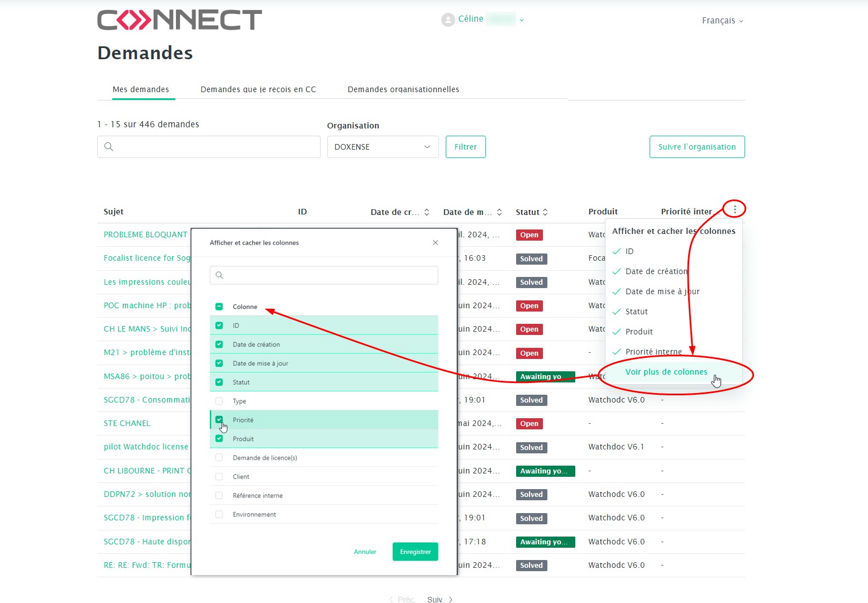Screen dimensions: 868x603
Task: Click the search icon in the dialog search box
Action: [220, 275]
